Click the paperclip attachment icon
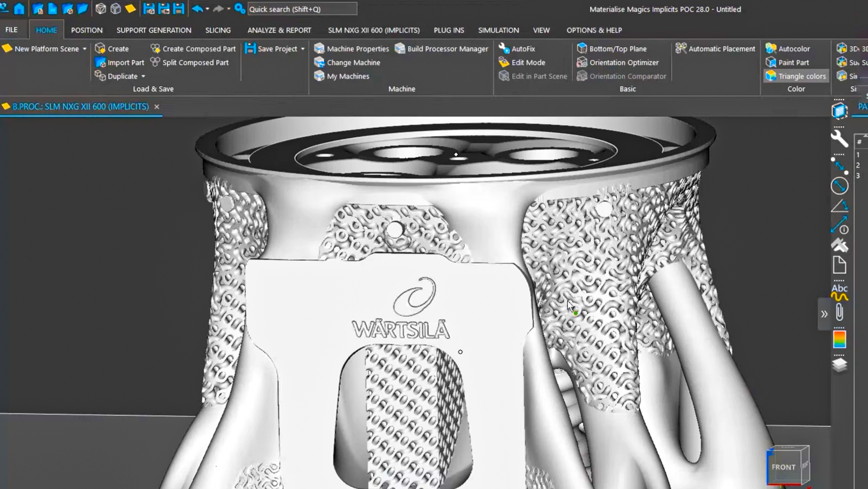 click(x=839, y=313)
